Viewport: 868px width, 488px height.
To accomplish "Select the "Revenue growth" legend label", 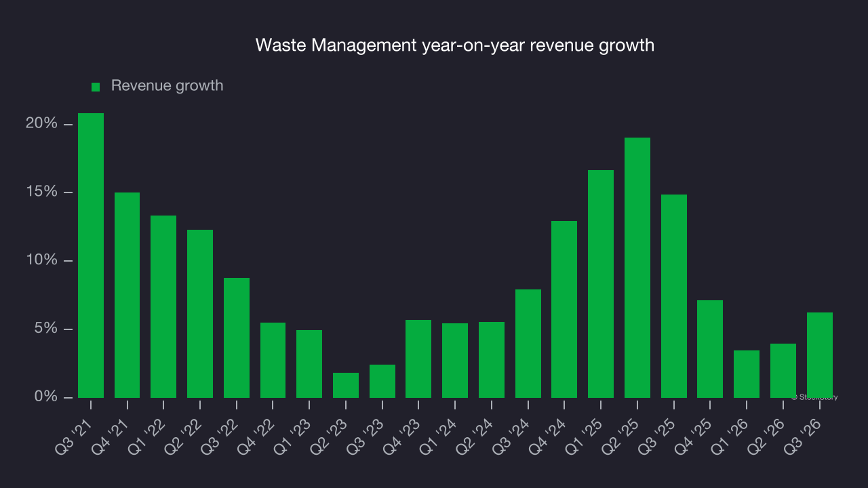I will (x=167, y=86).
